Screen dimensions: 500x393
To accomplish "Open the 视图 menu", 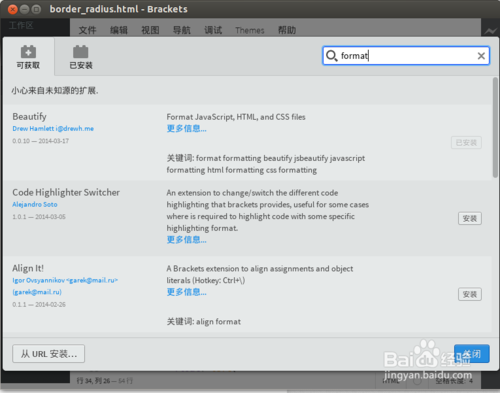I will click(x=150, y=30).
